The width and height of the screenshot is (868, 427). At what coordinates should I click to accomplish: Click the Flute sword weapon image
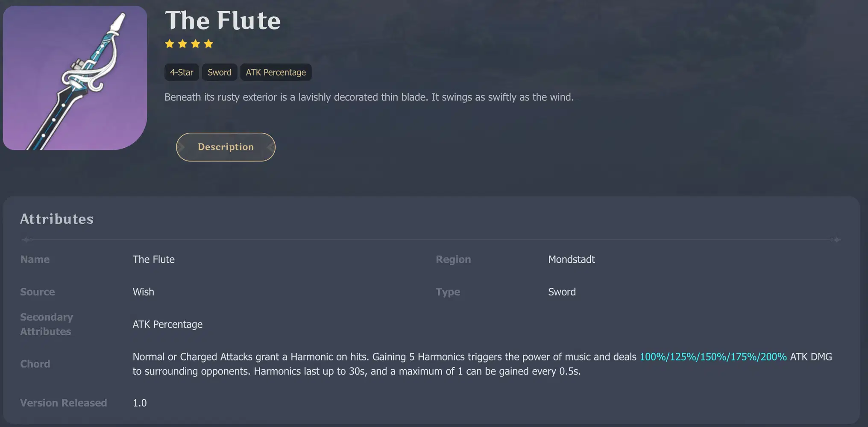(75, 78)
